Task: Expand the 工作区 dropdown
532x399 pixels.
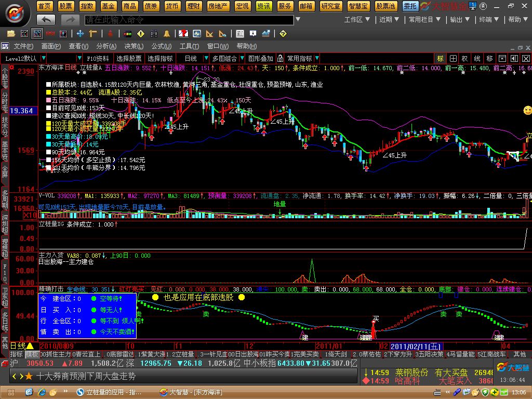Action: coord(357,20)
